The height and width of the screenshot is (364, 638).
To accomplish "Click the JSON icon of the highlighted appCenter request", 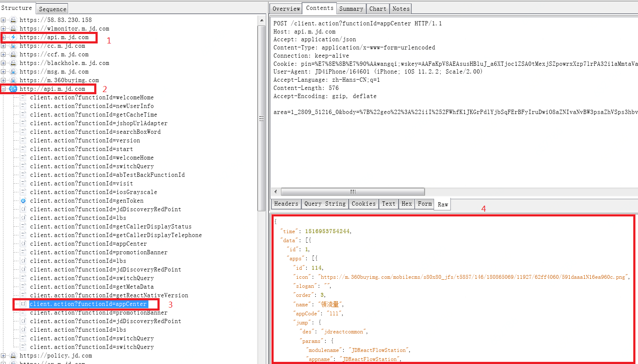I will [x=23, y=304].
